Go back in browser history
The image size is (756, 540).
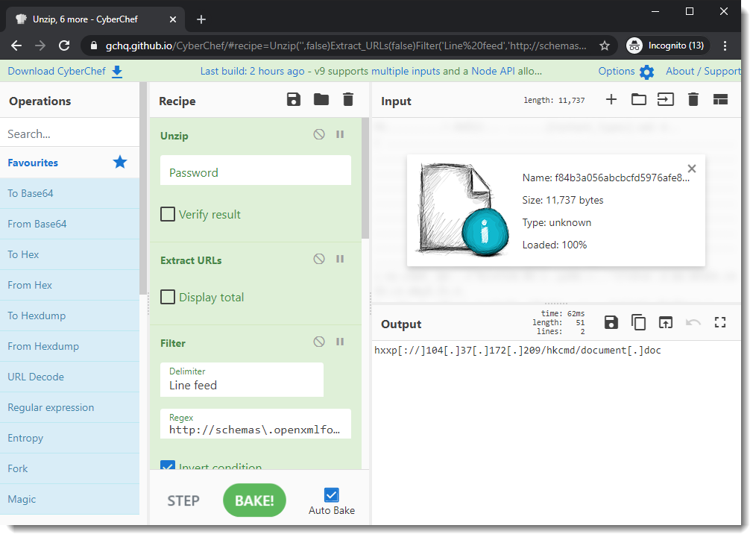(16, 45)
